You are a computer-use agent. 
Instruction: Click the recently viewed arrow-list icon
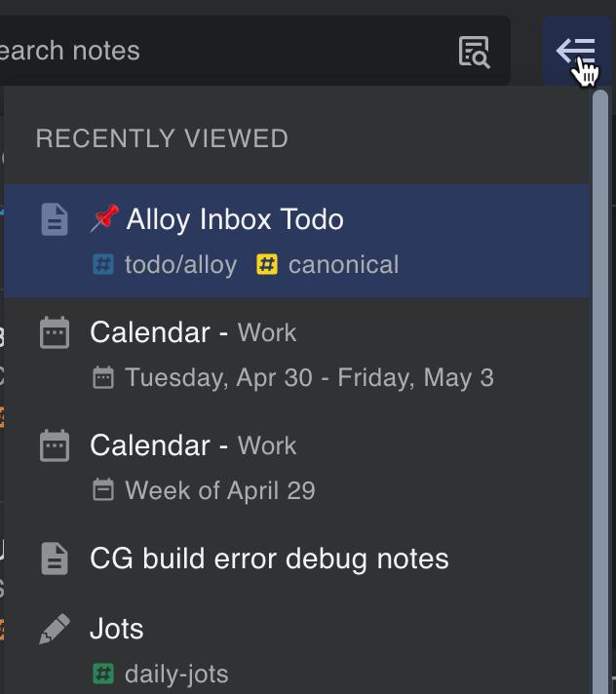click(x=577, y=51)
